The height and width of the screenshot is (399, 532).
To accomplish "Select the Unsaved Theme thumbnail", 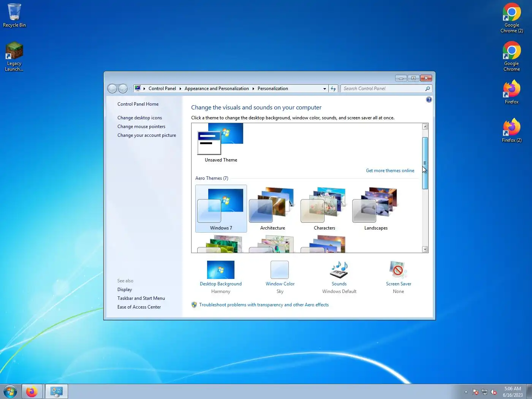I will coord(221,143).
